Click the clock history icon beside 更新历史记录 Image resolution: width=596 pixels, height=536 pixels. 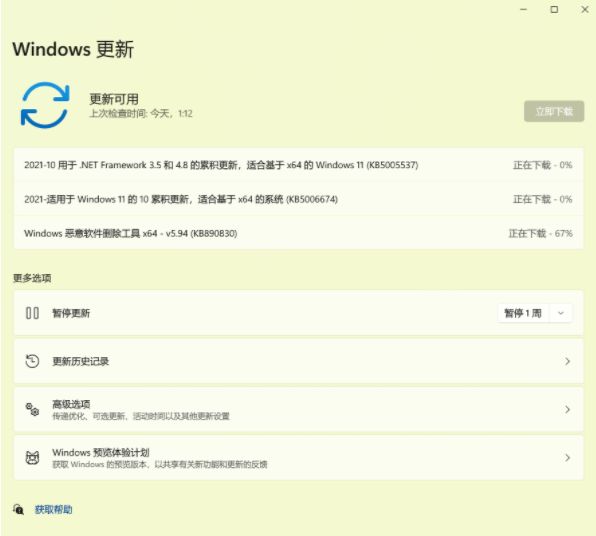tap(32, 361)
